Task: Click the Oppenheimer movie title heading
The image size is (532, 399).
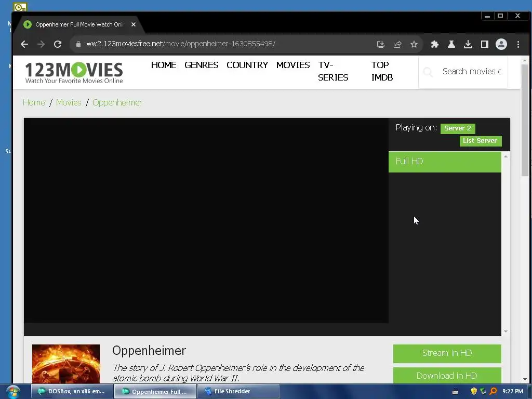Action: coord(149,351)
